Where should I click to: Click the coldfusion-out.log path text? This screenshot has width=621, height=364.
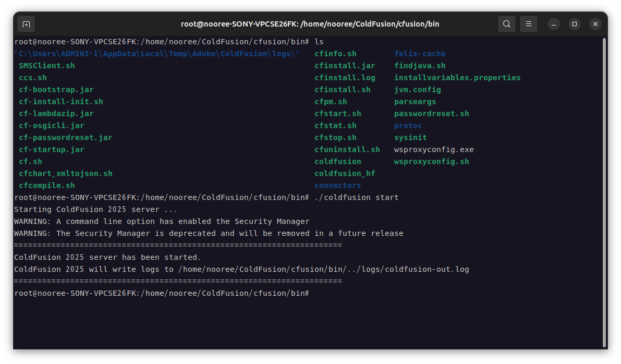324,269
